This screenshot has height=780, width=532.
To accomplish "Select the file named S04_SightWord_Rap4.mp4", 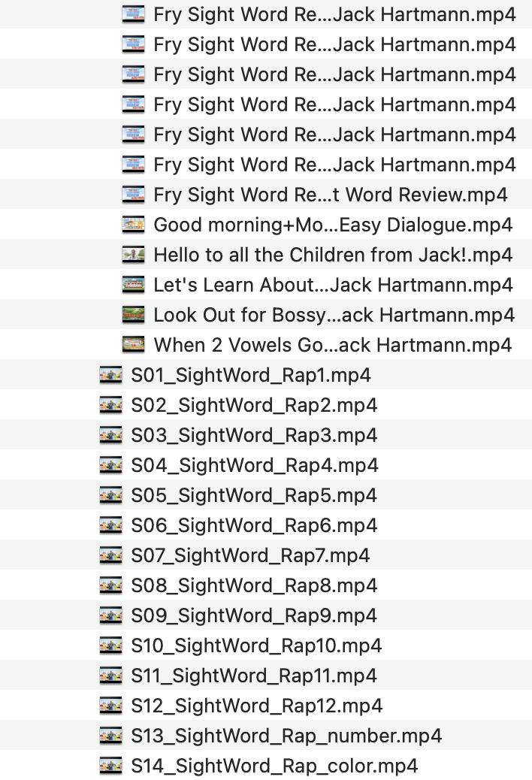I will click(255, 465).
